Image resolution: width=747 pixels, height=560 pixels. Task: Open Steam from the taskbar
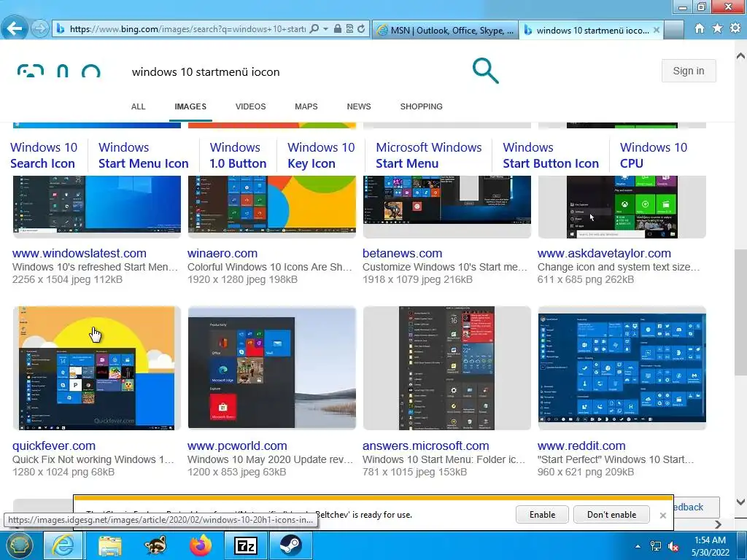click(291, 545)
